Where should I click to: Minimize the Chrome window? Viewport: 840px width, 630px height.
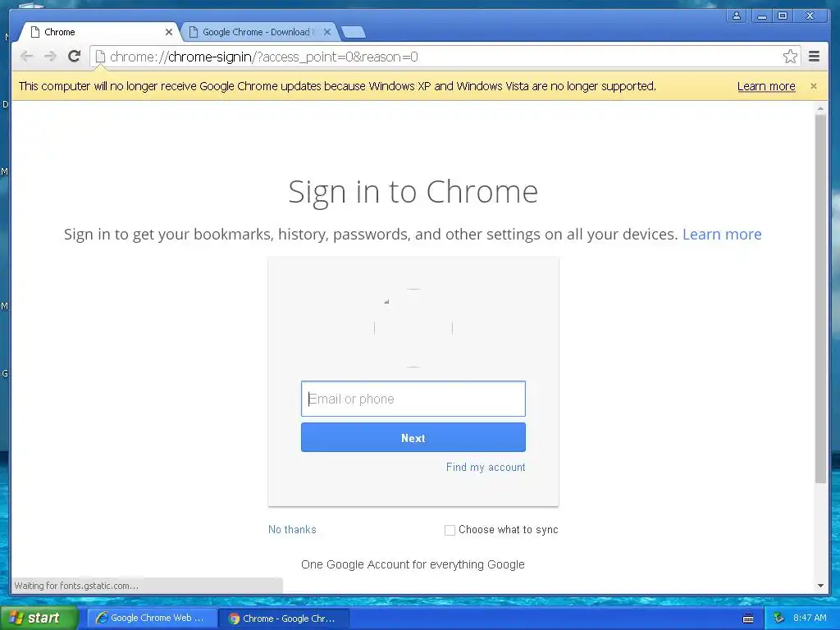pos(761,16)
